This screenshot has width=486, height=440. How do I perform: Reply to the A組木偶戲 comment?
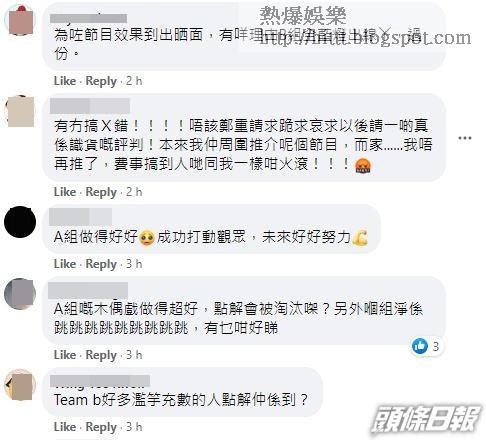101,355
